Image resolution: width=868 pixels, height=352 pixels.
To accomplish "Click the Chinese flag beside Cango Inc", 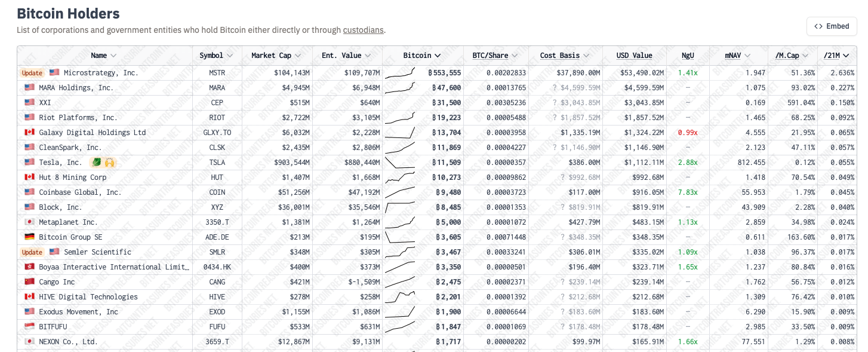I will [29, 282].
